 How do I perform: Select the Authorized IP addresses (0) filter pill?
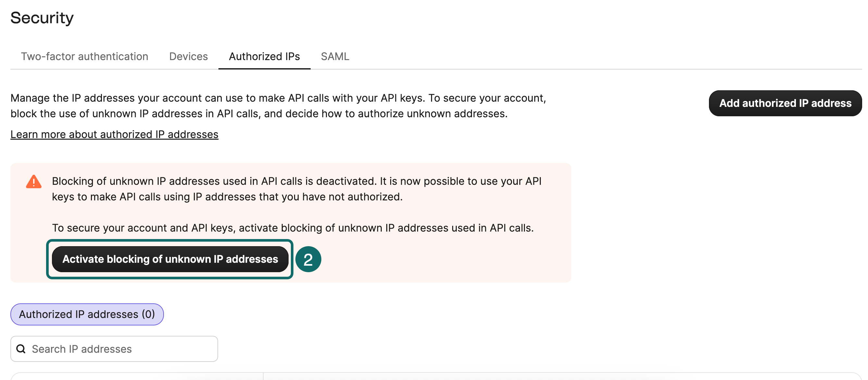[x=87, y=314]
